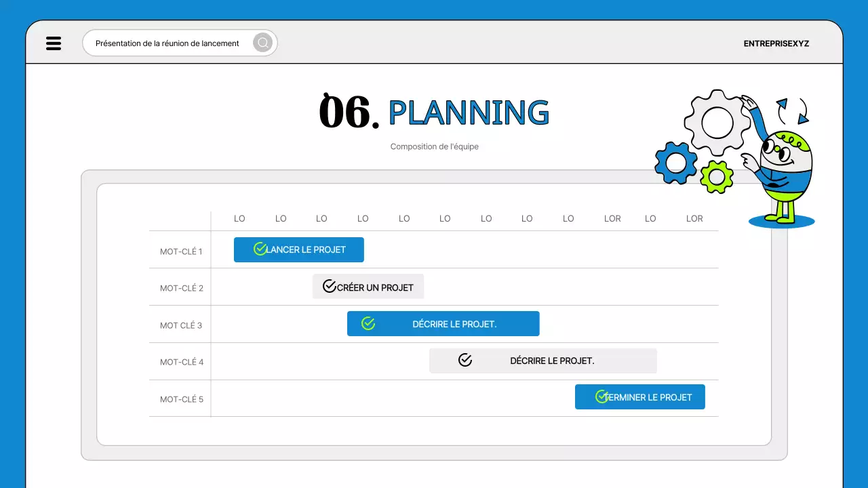This screenshot has height=488, width=868.
Task: Click the search field with presentation title
Action: (x=167, y=43)
